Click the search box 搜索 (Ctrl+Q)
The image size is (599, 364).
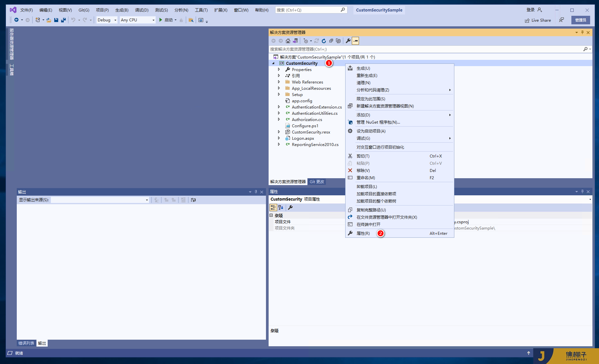[311, 10]
